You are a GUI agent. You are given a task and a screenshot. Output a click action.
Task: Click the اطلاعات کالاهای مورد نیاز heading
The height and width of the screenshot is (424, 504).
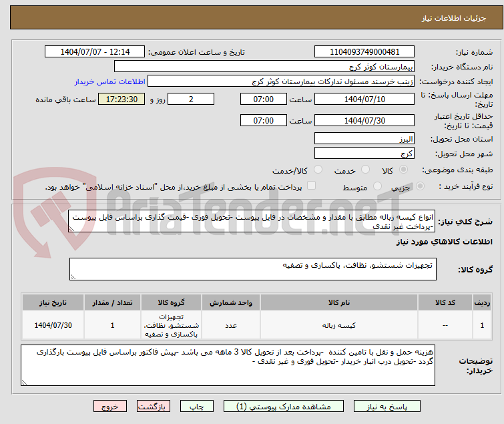[444, 242]
